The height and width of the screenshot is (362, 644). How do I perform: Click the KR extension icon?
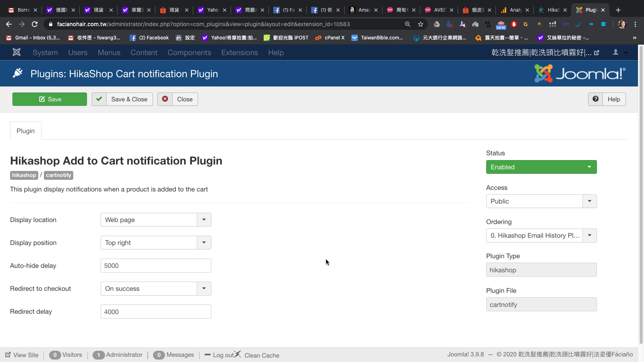591,24
